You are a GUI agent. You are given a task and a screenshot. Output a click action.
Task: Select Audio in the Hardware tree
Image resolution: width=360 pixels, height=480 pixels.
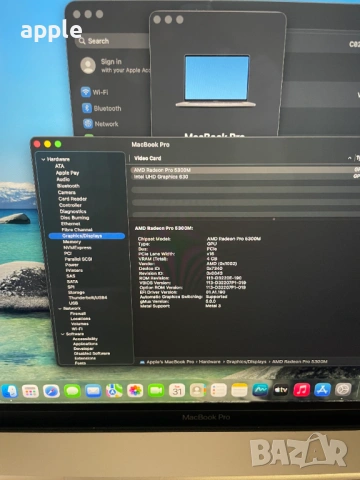pos(63,179)
